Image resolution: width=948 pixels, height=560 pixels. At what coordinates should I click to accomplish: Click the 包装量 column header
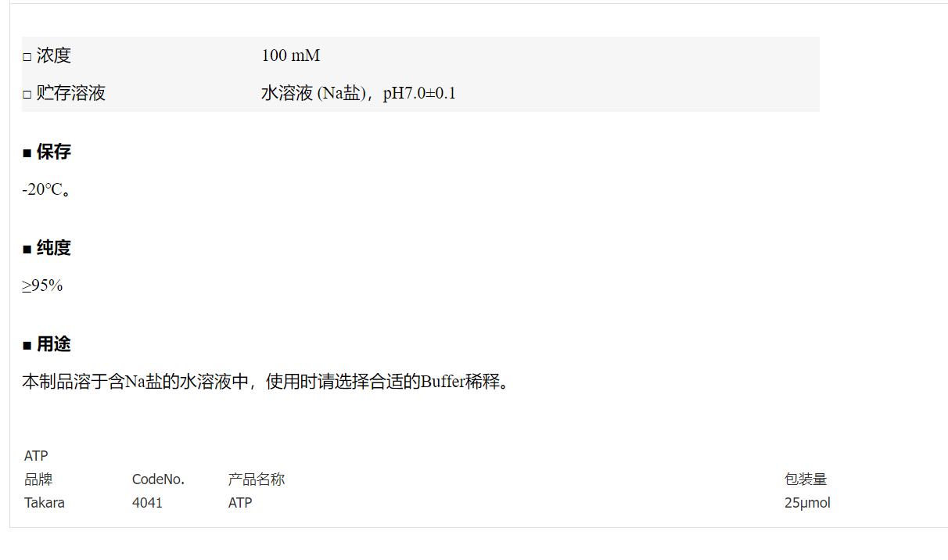click(806, 479)
